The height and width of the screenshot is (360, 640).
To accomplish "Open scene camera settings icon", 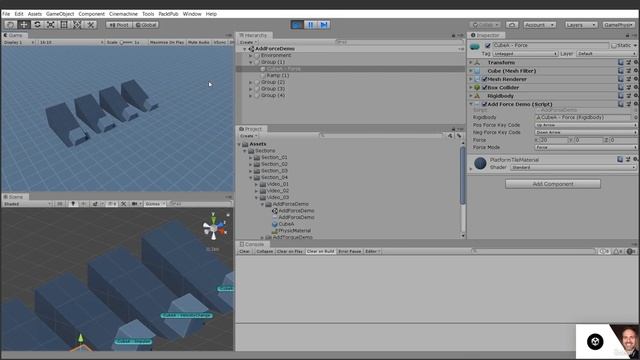I will pyautogui.click(x=135, y=204).
